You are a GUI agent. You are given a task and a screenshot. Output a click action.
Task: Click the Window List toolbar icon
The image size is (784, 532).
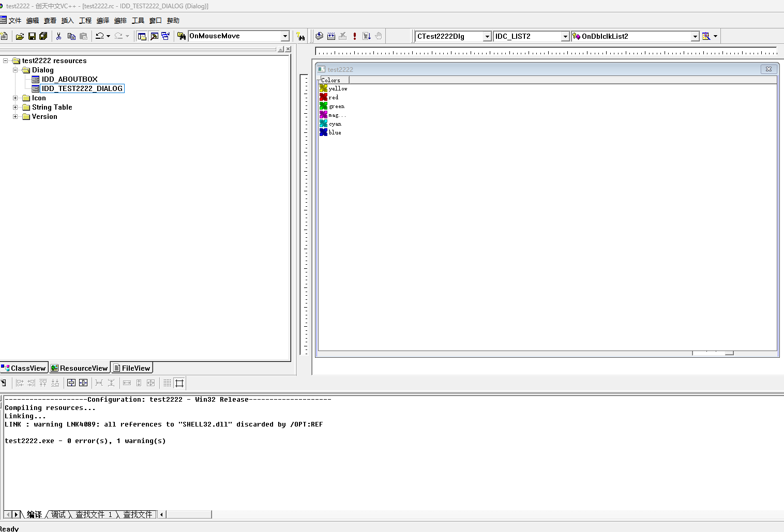pos(165,36)
